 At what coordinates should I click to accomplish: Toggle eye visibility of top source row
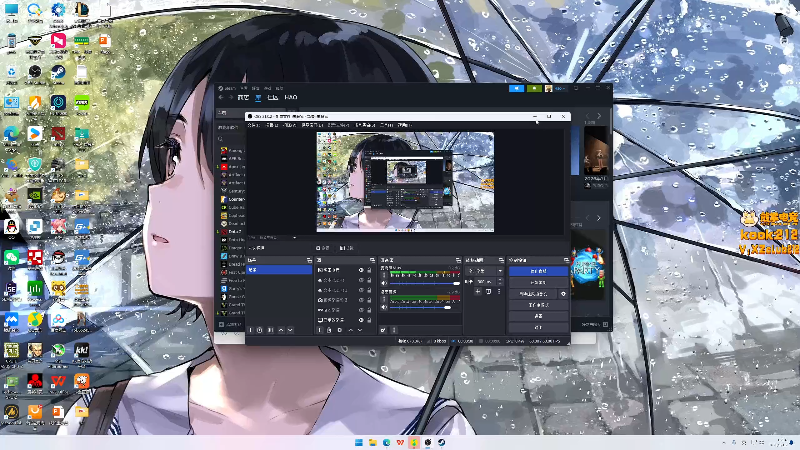(361, 270)
